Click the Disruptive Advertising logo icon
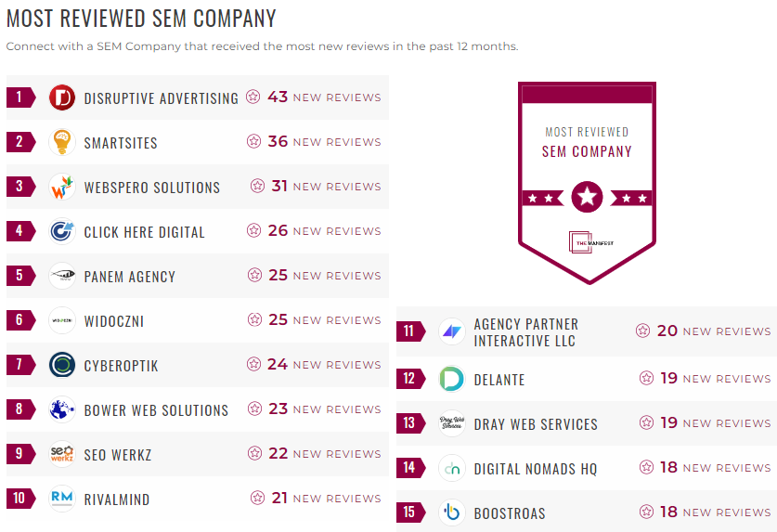This screenshot has height=532, width=777. tap(62, 97)
